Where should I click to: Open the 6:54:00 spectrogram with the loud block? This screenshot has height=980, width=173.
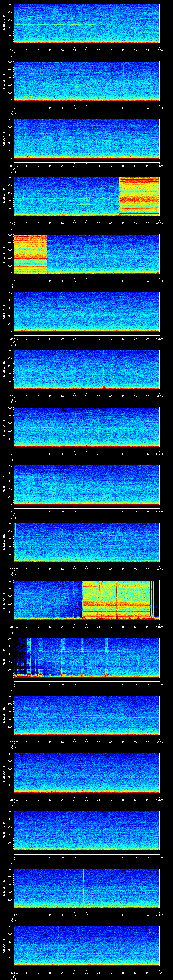[86, 601]
